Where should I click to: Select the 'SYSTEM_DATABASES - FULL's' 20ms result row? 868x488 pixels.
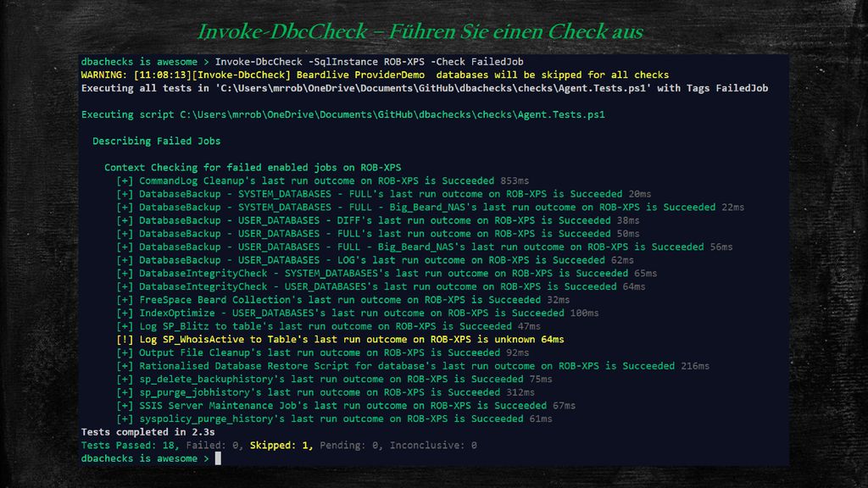pos(383,194)
